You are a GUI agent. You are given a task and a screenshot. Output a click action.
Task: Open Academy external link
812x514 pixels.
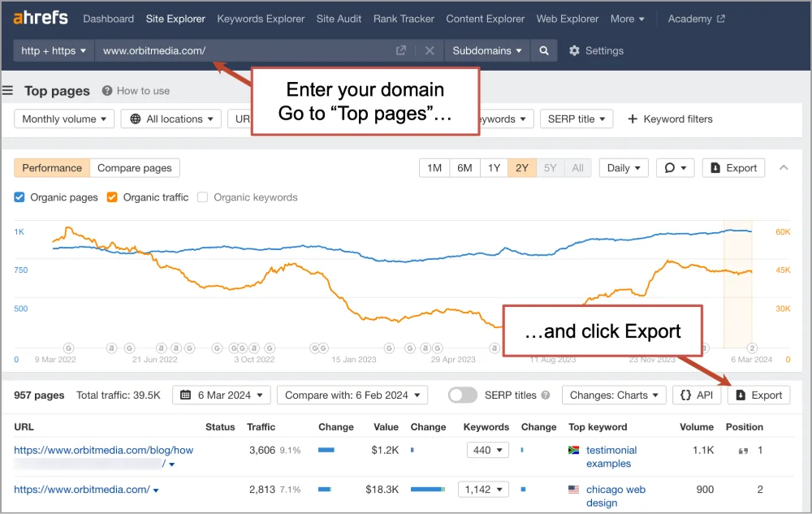point(696,19)
